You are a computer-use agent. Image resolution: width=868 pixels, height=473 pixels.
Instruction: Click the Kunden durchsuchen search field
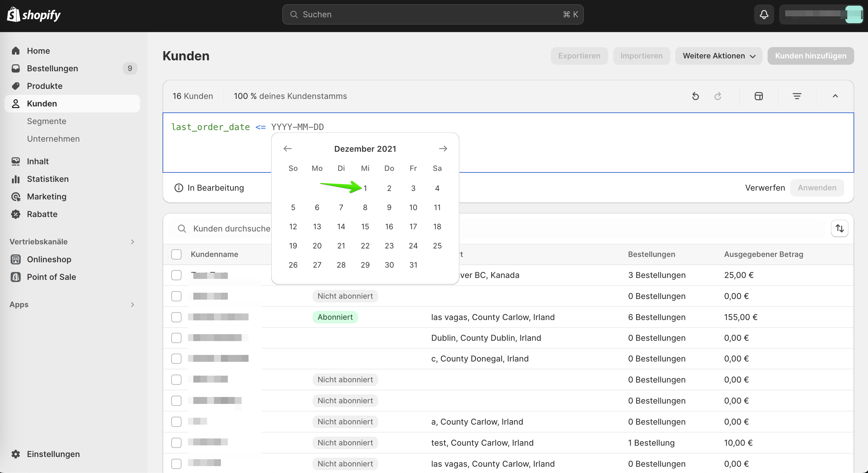(x=497, y=229)
